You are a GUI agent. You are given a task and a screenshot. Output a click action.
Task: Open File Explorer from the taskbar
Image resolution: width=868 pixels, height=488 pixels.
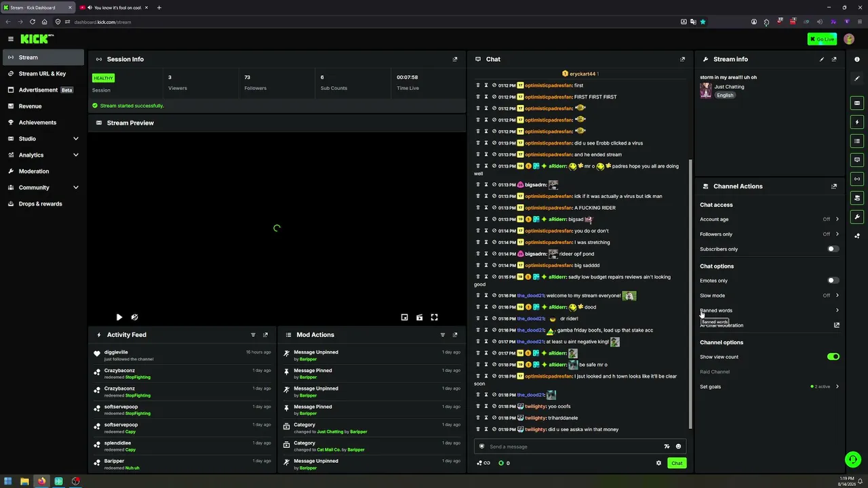pos(24,481)
